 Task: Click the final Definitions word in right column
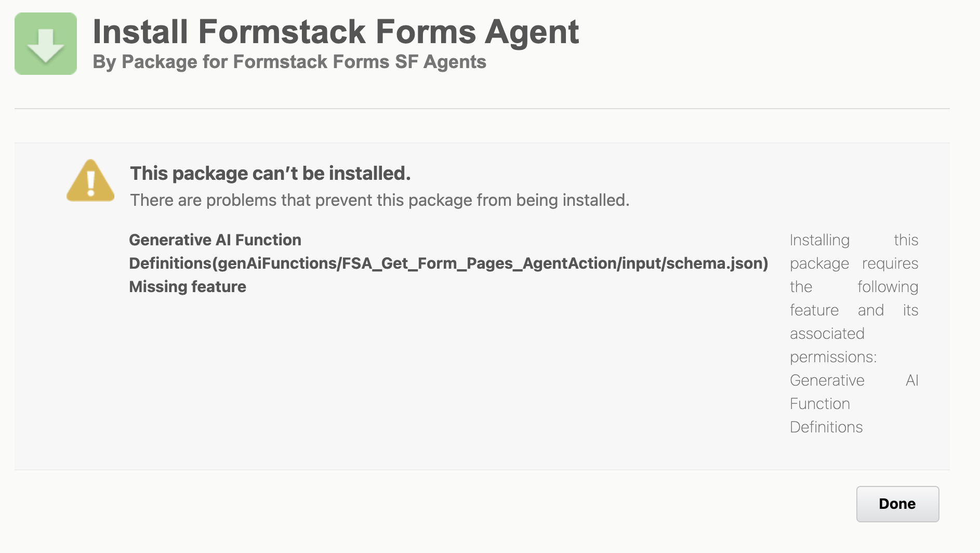826,427
